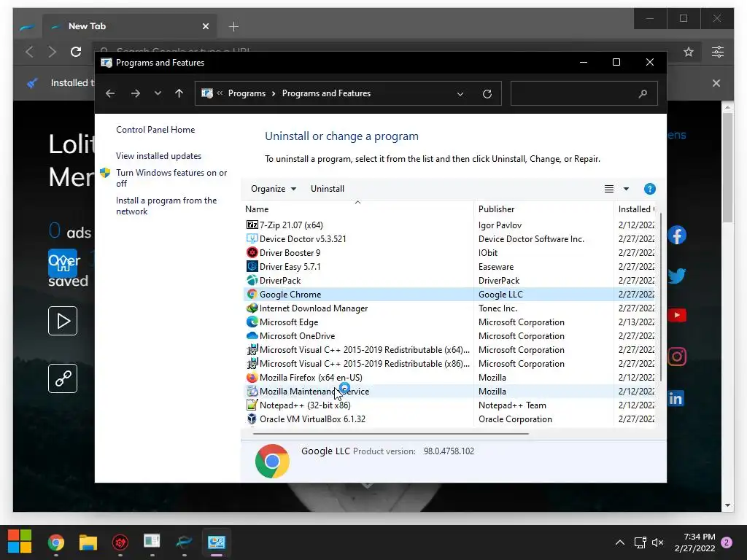Open Control Panel Home link
The height and width of the screenshot is (560, 747).
pyautogui.click(x=155, y=130)
